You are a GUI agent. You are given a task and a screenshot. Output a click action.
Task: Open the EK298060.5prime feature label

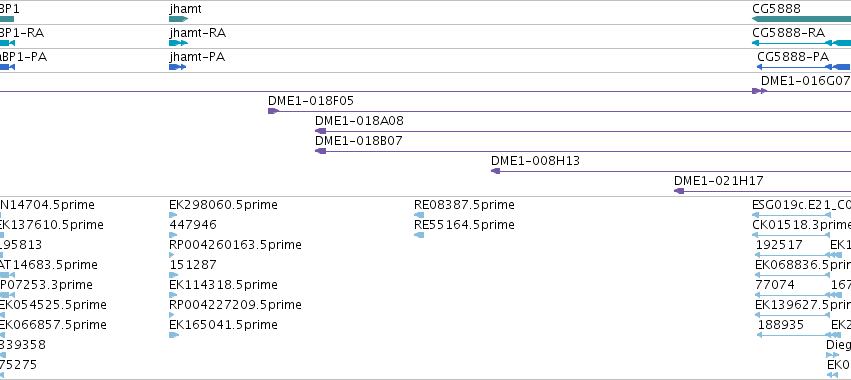(223, 205)
